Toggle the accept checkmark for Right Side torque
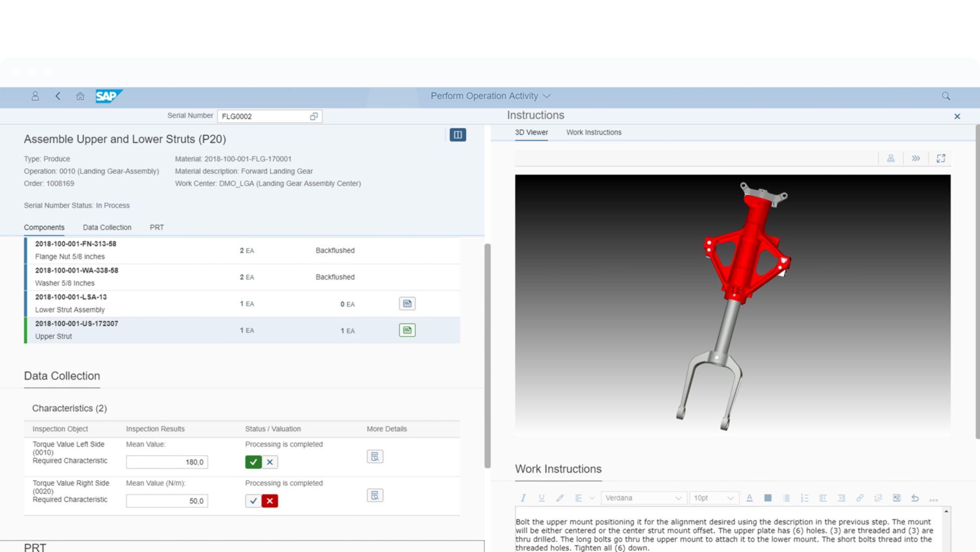Image resolution: width=980 pixels, height=552 pixels. [253, 501]
